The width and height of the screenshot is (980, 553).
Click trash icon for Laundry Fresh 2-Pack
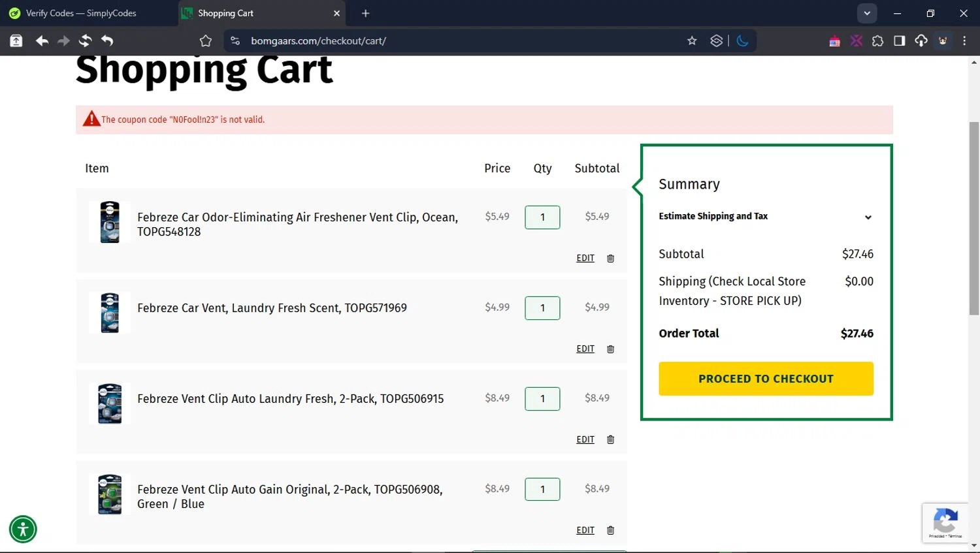610,440
